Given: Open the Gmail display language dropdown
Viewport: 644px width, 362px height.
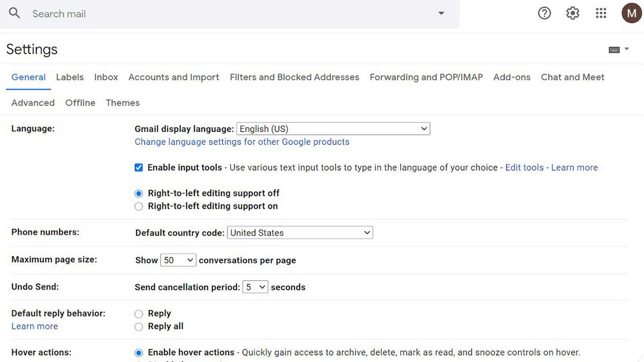Looking at the screenshot, I should tap(333, 128).
